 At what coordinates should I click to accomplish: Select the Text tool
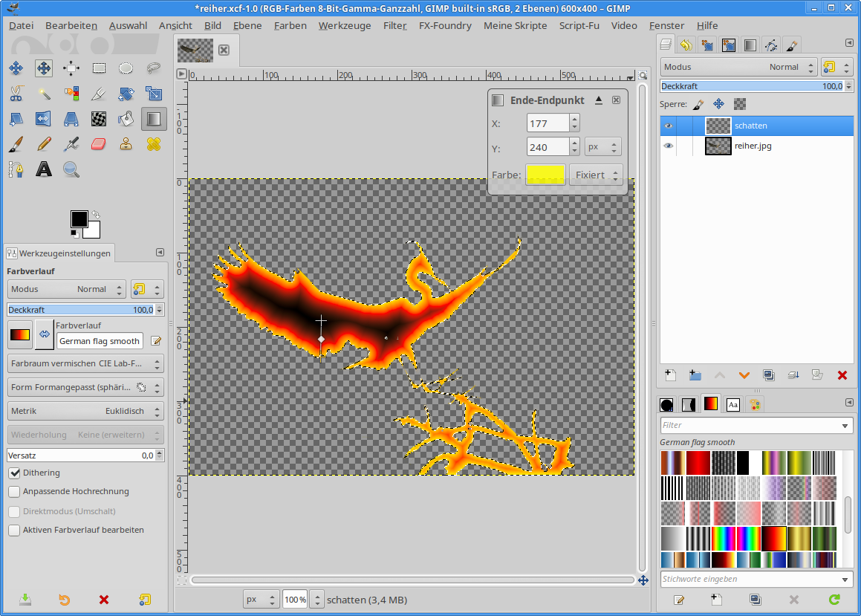[x=44, y=169]
